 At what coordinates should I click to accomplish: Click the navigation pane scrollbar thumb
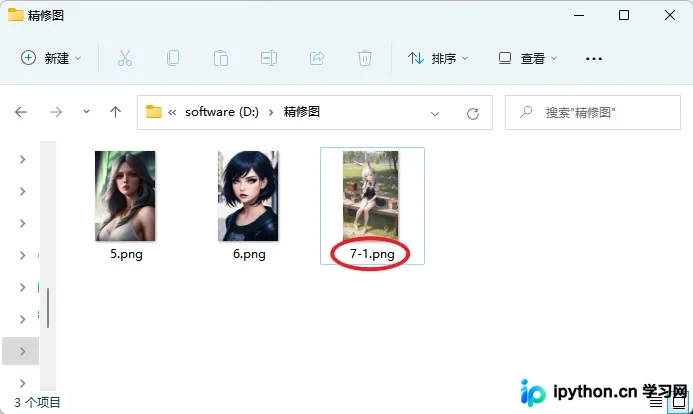coord(48,308)
